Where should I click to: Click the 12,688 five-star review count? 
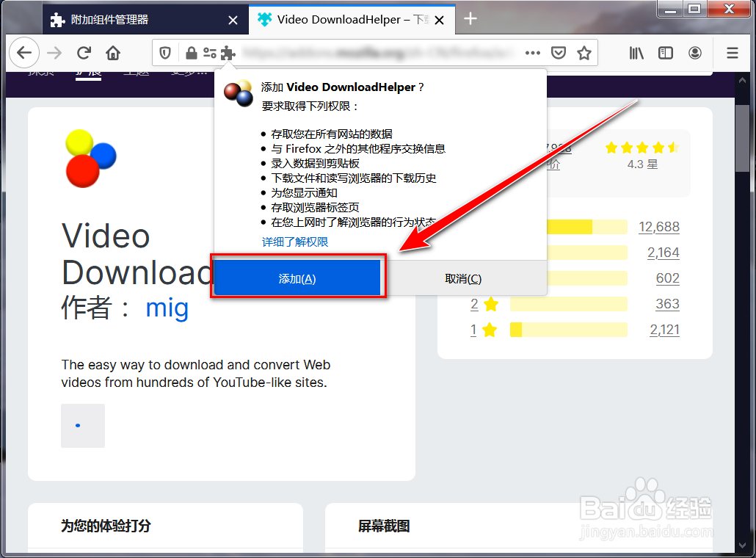(x=659, y=227)
